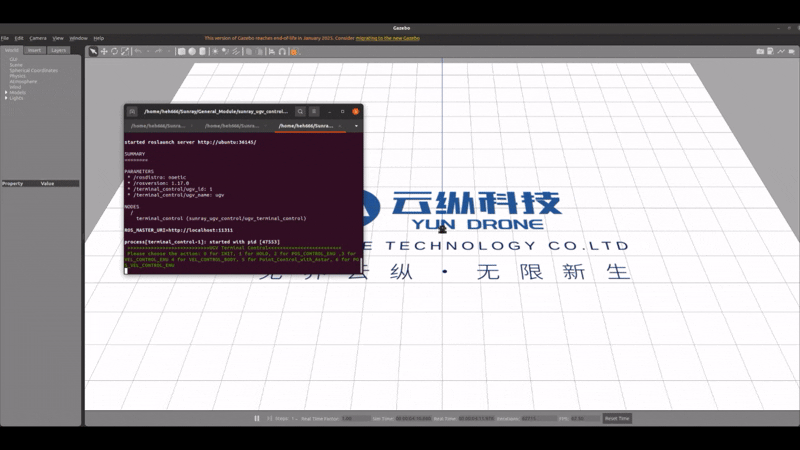Image resolution: width=800 pixels, height=450 pixels.
Task: Click the Paste icon in toolbar
Action: [260, 52]
